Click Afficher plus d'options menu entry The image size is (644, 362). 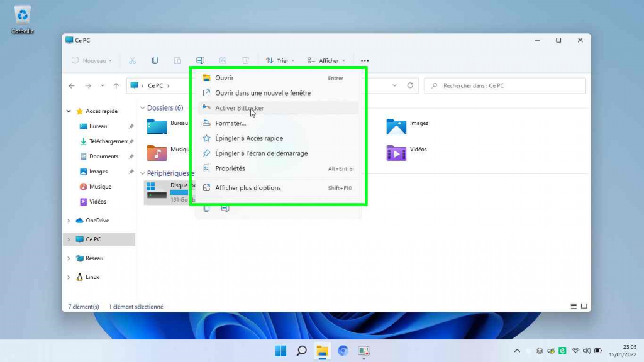(248, 188)
